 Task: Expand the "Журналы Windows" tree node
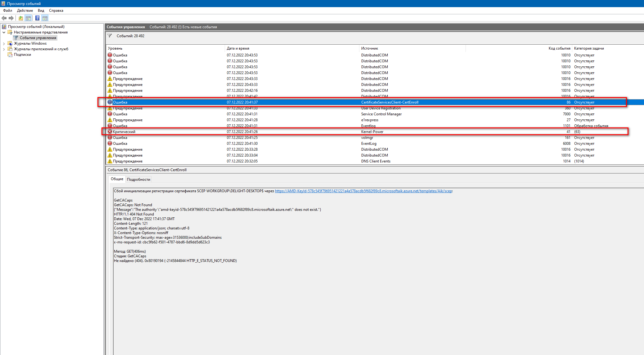[x=4, y=43]
